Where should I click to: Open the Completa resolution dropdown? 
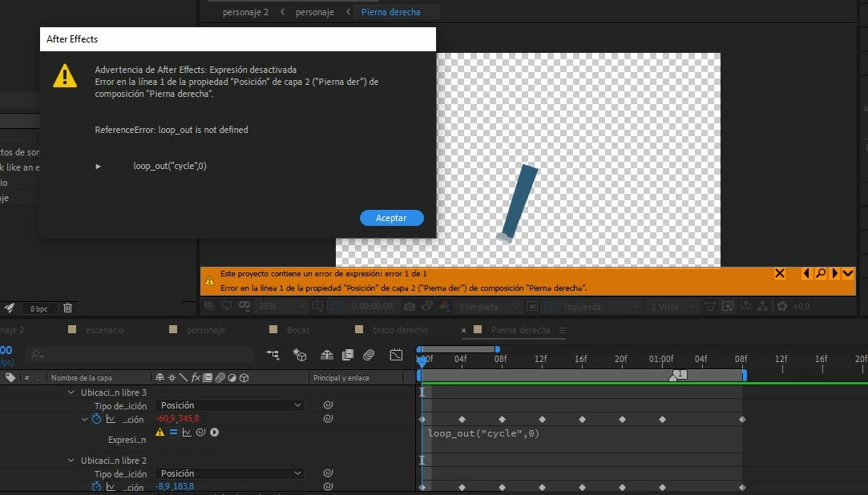click(x=490, y=306)
